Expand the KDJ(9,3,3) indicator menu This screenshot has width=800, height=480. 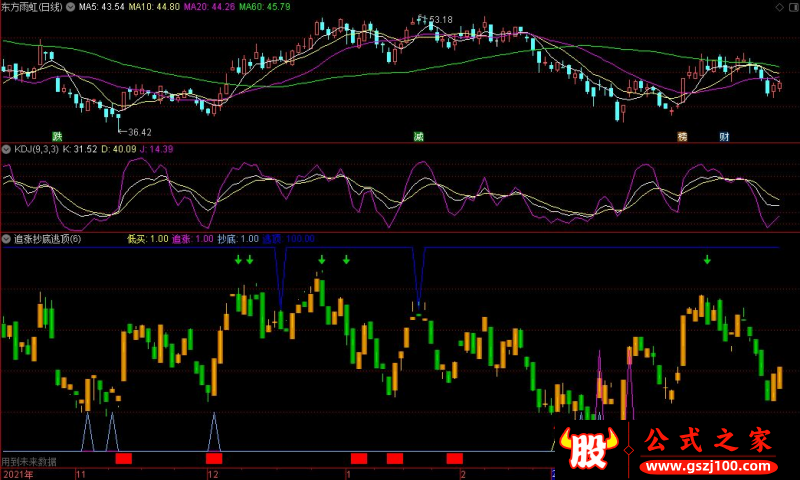7,149
